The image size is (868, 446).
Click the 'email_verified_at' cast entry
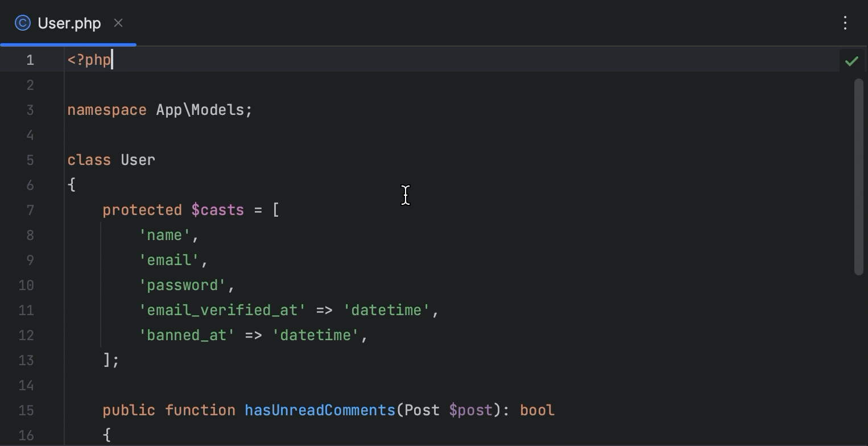coord(222,310)
